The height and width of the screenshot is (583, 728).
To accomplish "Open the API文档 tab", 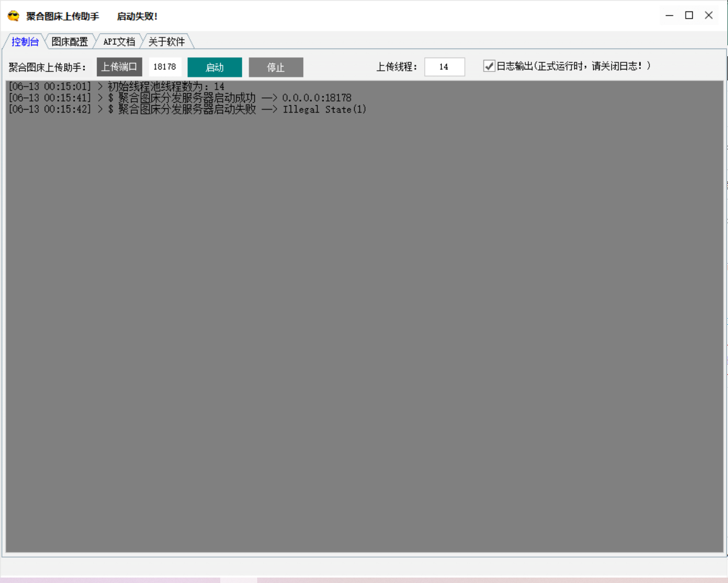I will (x=119, y=42).
